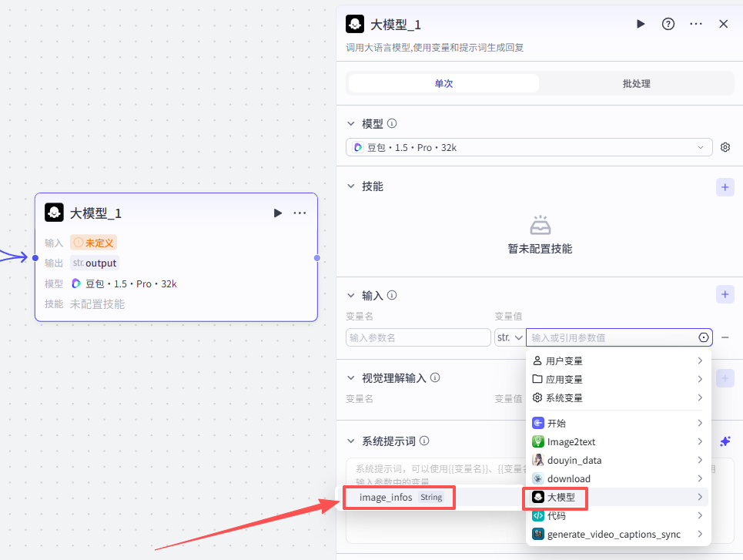Open the str. variable type dropdown
This screenshot has width=743, height=560.
[x=509, y=337]
